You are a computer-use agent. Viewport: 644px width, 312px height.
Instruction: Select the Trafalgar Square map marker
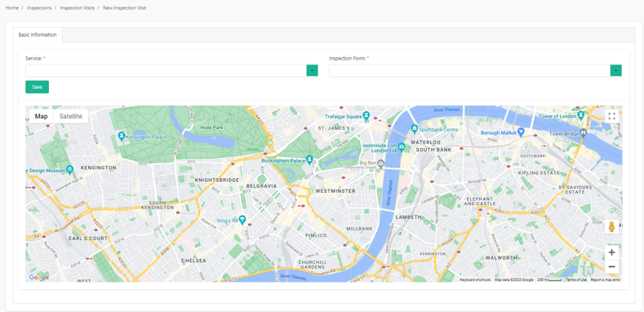pos(366,115)
